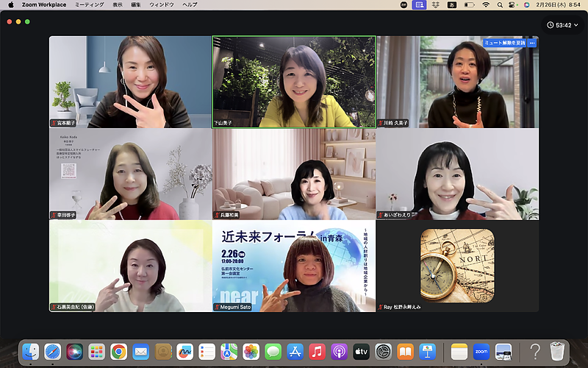Click the Zoom icon in the Dock
Image resolution: width=588 pixels, height=368 pixels.
[481, 352]
